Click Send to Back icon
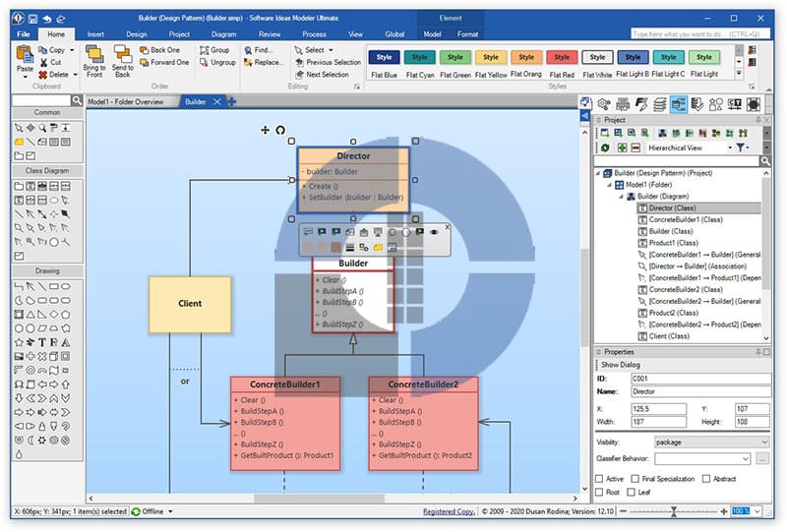 pos(122,54)
